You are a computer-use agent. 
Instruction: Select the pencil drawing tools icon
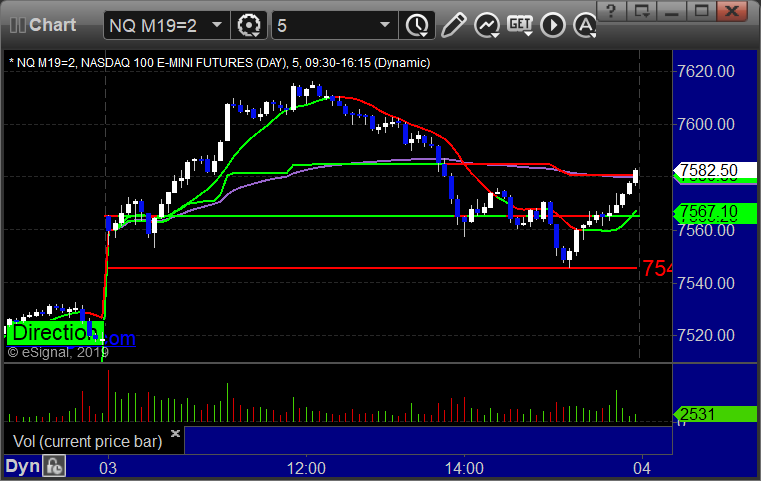(x=453, y=25)
